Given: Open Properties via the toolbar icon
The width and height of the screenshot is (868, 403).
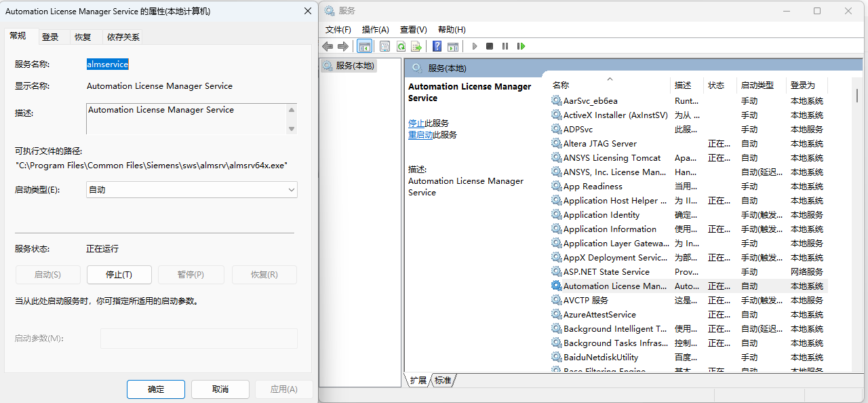Looking at the screenshot, I should point(384,45).
